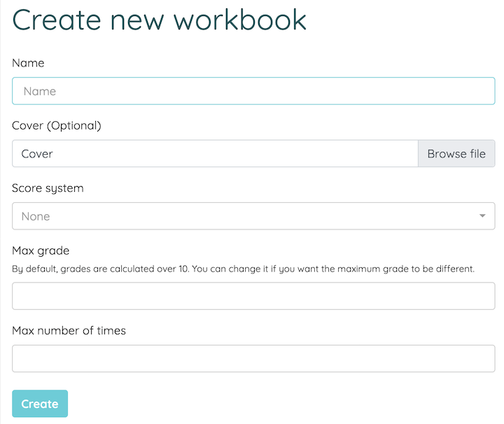Screen dimensions: 504x424
Task: Focus the Max grade input field
Action: point(253,296)
